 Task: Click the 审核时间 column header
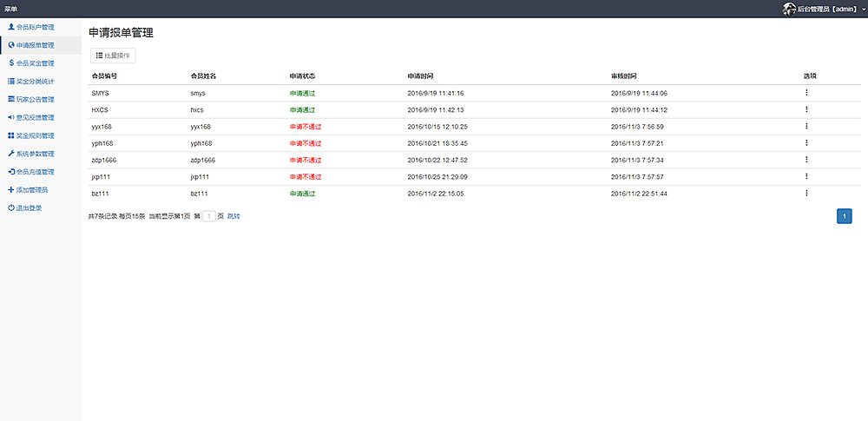pos(624,76)
